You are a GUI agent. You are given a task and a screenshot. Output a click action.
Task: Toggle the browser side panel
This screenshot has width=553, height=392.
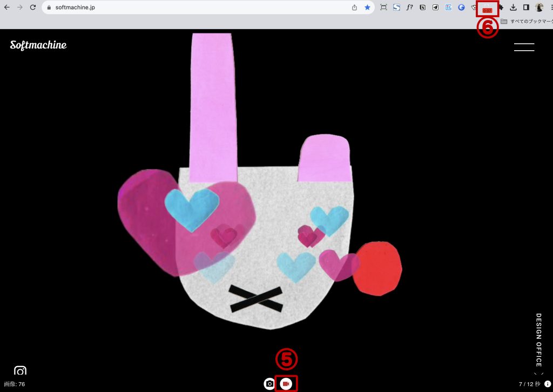click(x=526, y=8)
